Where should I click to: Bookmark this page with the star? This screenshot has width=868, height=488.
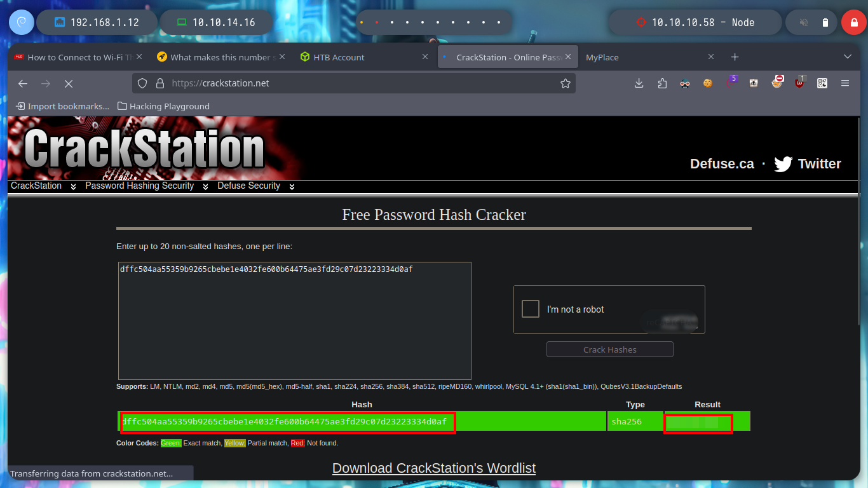(x=565, y=83)
